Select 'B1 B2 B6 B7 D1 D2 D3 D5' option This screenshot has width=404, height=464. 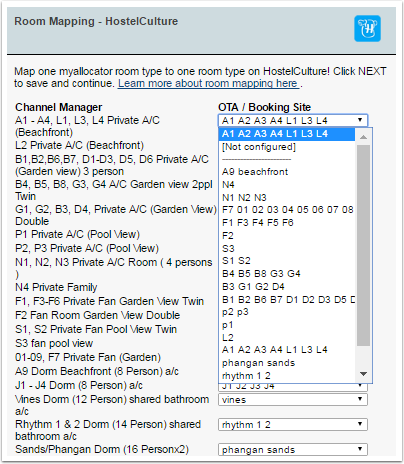[x=287, y=300]
